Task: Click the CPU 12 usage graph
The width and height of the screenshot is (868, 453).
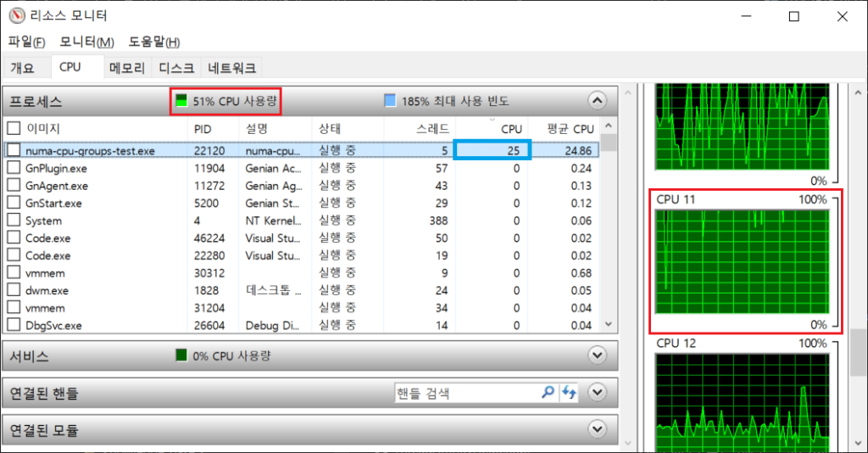Action: 742,403
